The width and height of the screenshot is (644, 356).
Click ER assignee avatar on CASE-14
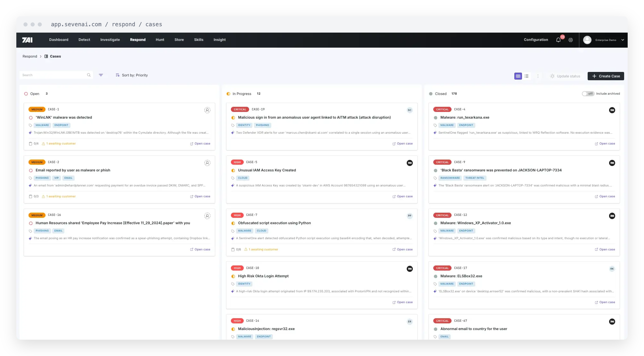pos(410,321)
